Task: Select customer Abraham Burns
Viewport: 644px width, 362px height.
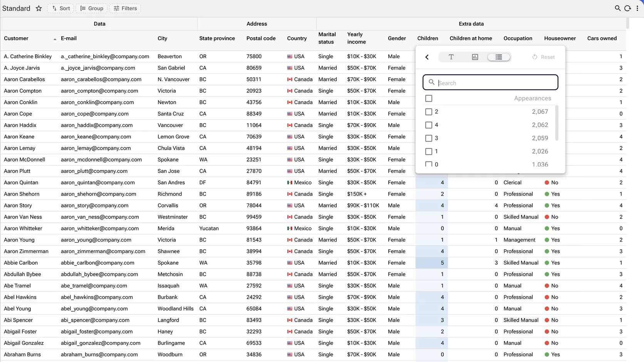Action: pyautogui.click(x=22, y=355)
